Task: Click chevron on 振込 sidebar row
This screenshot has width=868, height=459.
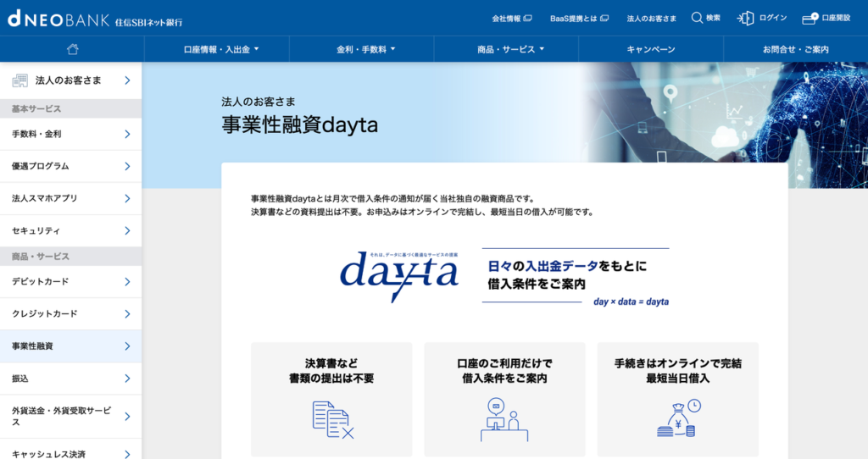Action: tap(127, 379)
